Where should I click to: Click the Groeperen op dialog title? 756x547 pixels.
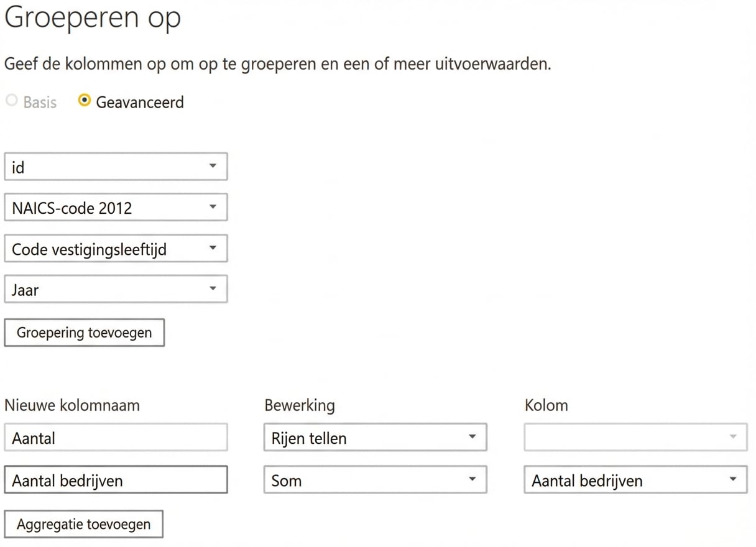tap(93, 18)
